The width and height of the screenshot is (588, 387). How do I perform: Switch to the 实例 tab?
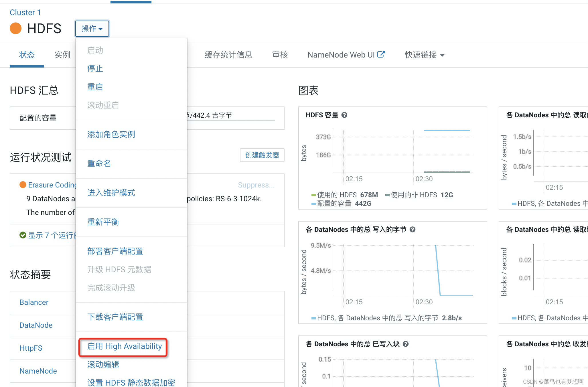(x=62, y=55)
